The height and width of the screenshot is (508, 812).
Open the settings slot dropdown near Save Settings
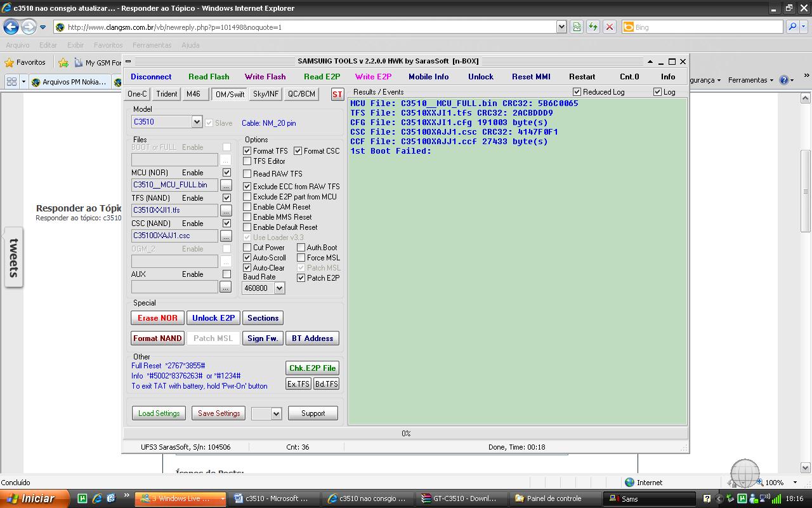click(276, 413)
